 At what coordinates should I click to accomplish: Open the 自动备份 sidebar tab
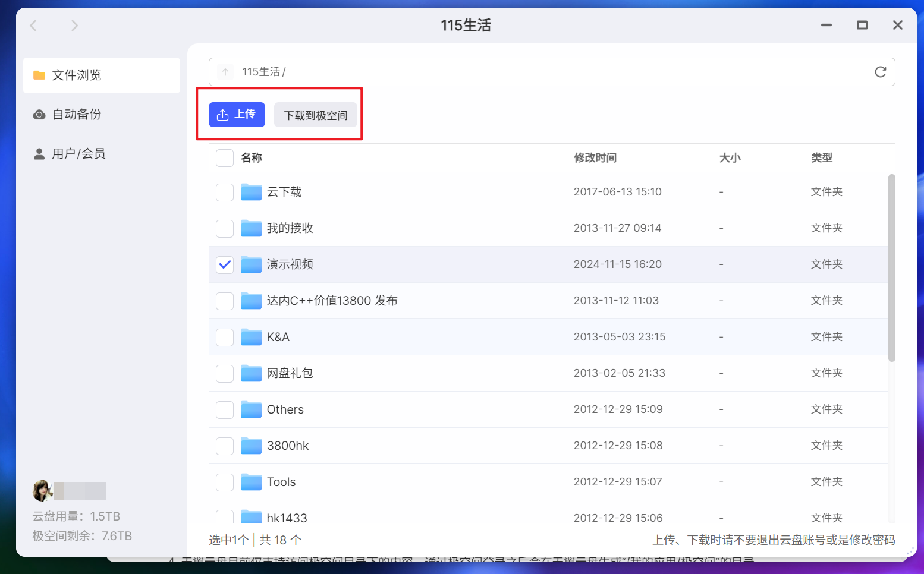coord(102,115)
